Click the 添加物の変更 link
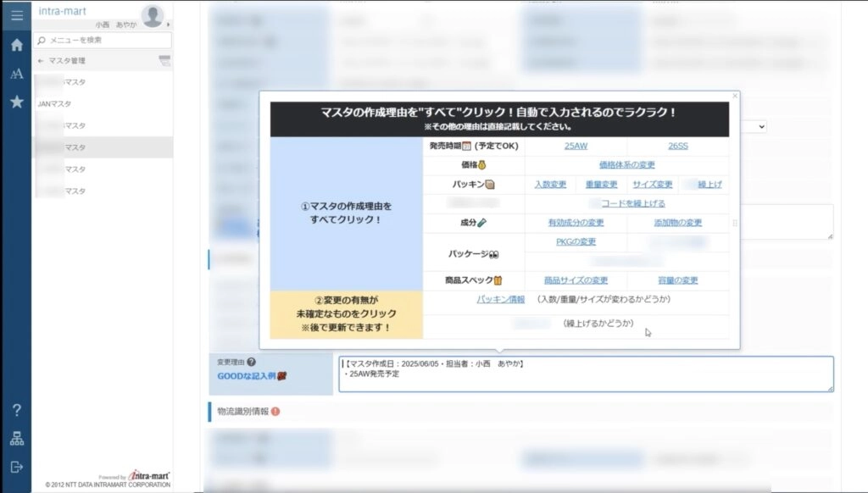The image size is (868, 493). 677,223
